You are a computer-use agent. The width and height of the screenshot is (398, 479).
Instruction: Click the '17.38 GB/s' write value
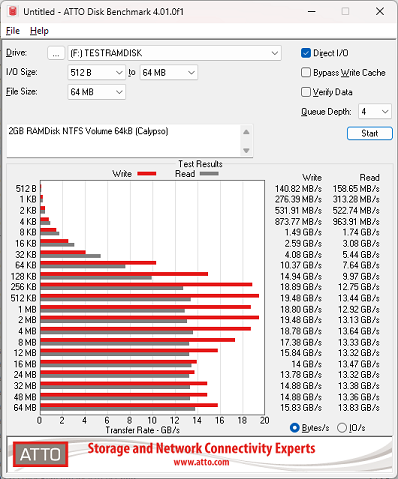[301, 342]
